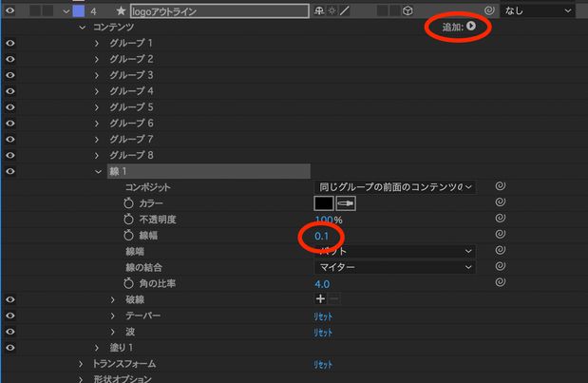Pick the stroke color eyedropper
This screenshot has height=383, width=588.
pyautogui.click(x=346, y=203)
